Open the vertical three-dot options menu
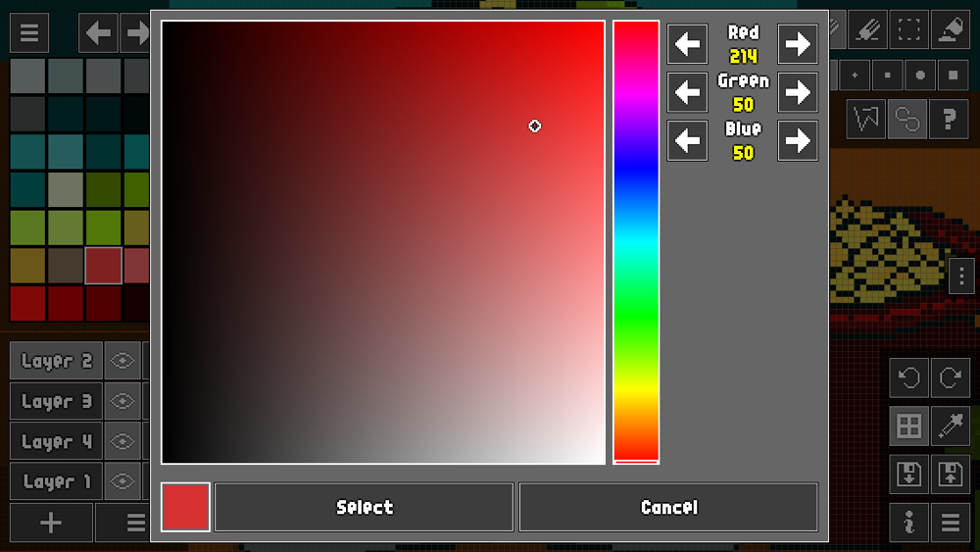Viewport: 980px width, 552px height. coord(962,276)
